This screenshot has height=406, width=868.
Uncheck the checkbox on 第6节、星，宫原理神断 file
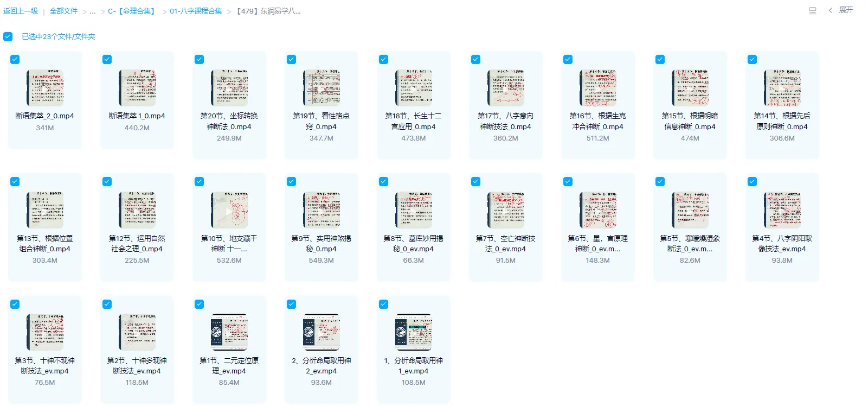pyautogui.click(x=568, y=182)
